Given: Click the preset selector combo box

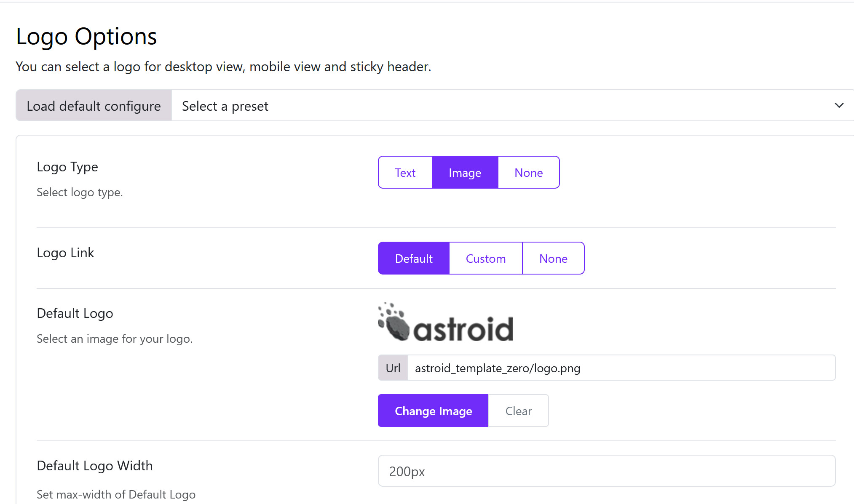Looking at the screenshot, I should pyautogui.click(x=506, y=106).
